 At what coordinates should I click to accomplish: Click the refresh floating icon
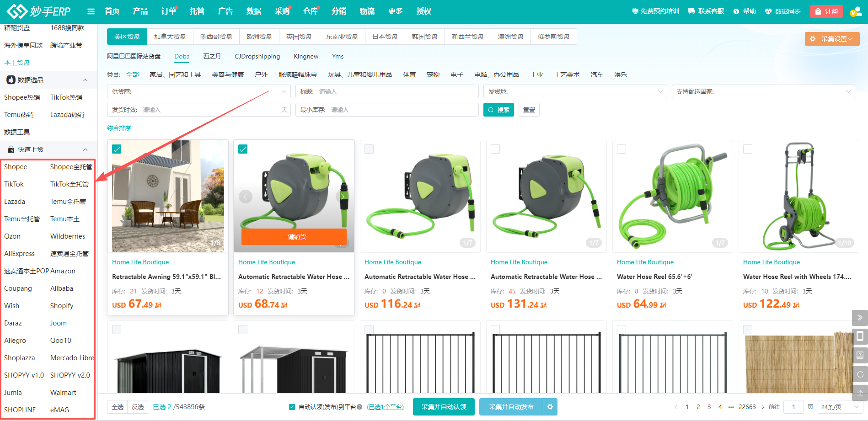(x=860, y=374)
